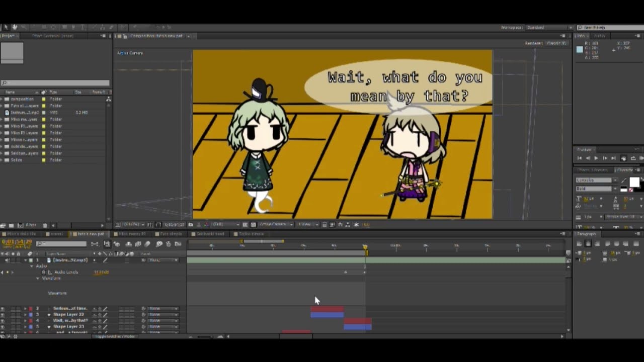Open the Workspace Standard dropdown
Screen dimensions: 644x362
549,28
